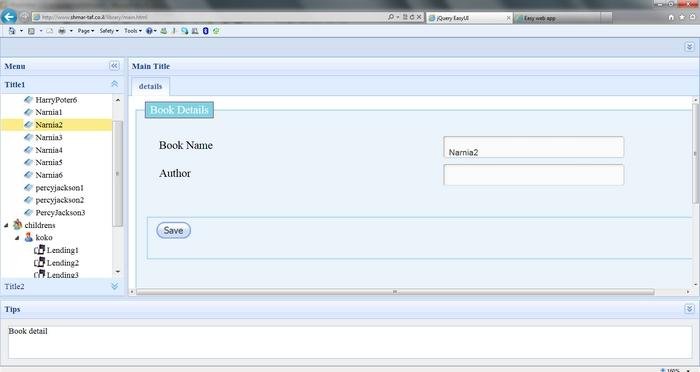700x372 pixels.
Task: Open the browser Tools gear icon
Action: coord(692,17)
